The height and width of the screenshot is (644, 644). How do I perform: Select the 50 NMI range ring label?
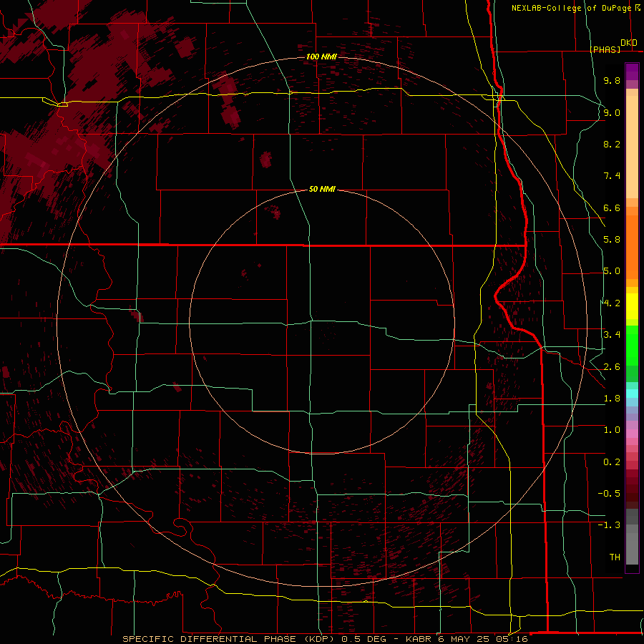322,189
